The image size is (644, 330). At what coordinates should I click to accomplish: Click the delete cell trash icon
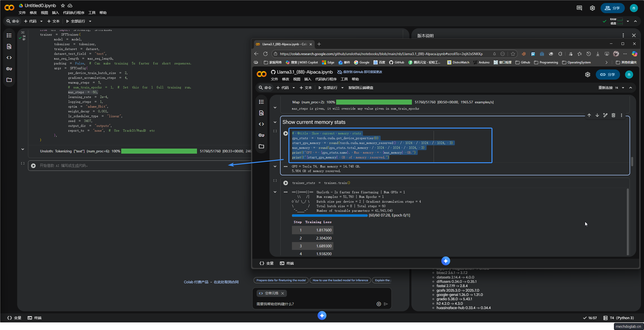pos(613,115)
